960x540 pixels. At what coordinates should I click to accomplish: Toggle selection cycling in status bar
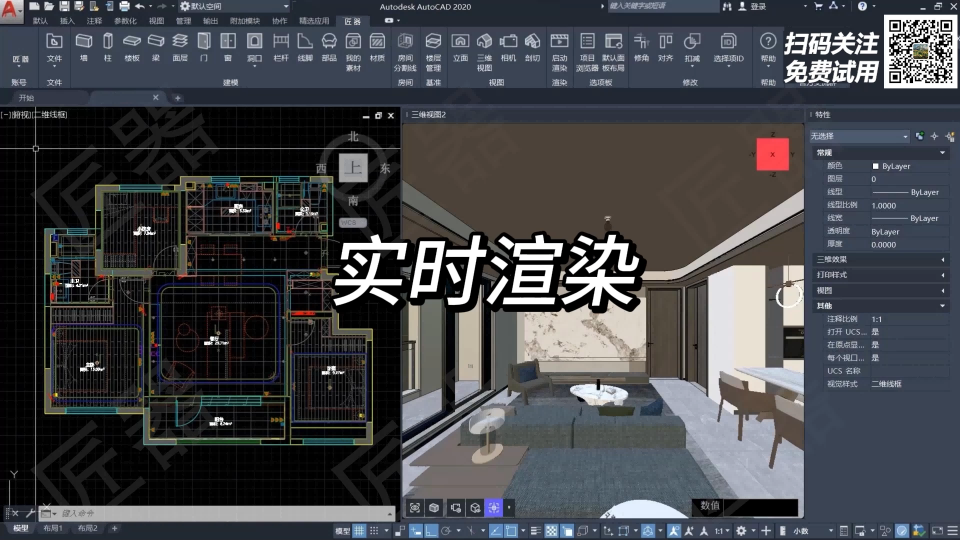pyautogui.click(x=566, y=531)
